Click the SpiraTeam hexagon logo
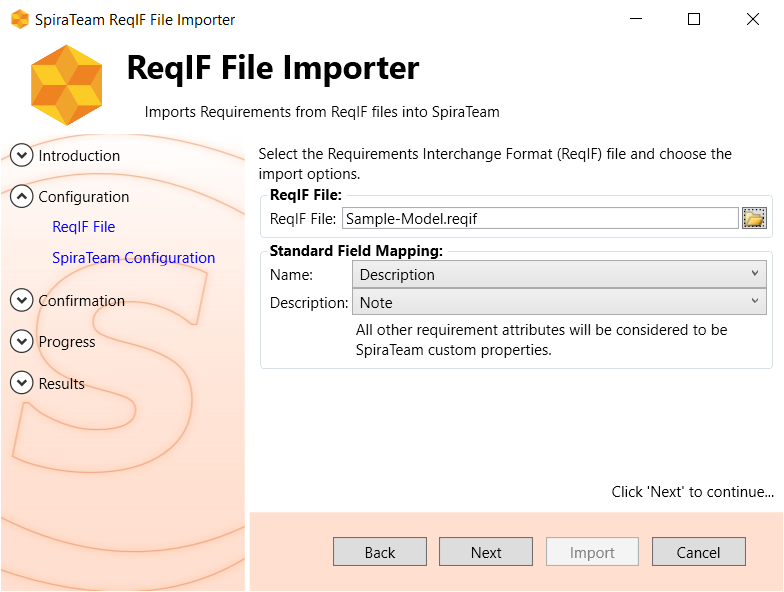Screen dimensions: 784x592 [66, 85]
